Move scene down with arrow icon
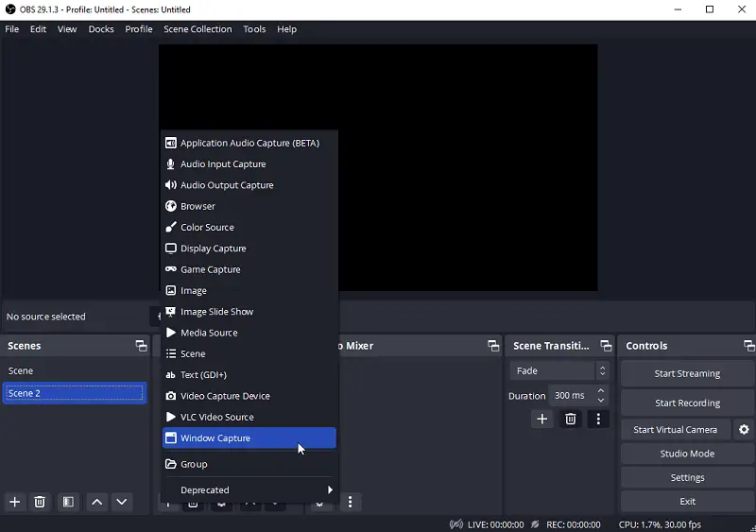 click(x=122, y=502)
